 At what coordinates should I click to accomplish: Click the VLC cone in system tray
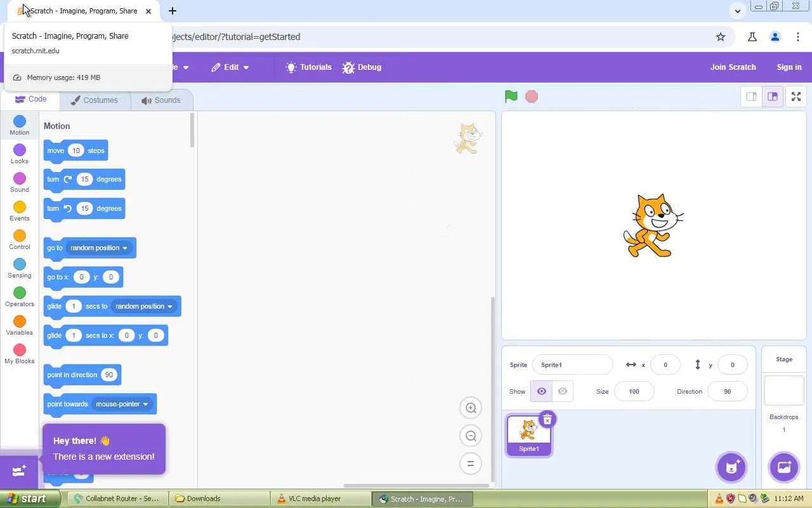coord(719,498)
